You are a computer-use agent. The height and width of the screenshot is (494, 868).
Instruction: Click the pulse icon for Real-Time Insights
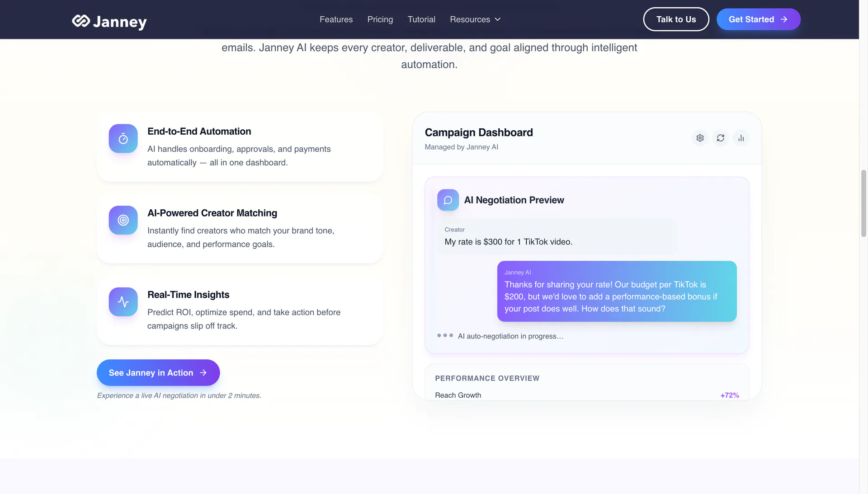(x=123, y=301)
